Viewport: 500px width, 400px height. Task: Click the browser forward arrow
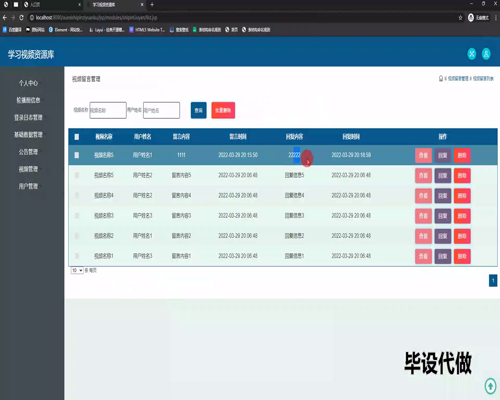(x=13, y=18)
